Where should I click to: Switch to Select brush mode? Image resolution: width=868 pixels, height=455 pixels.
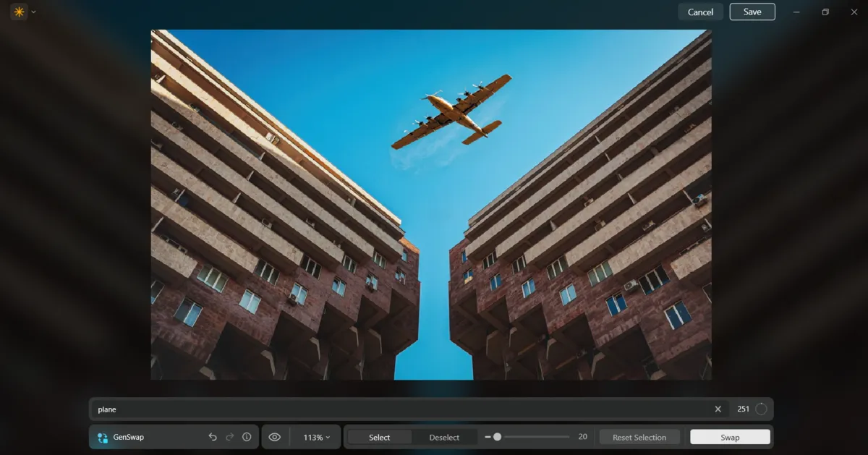[379, 437]
